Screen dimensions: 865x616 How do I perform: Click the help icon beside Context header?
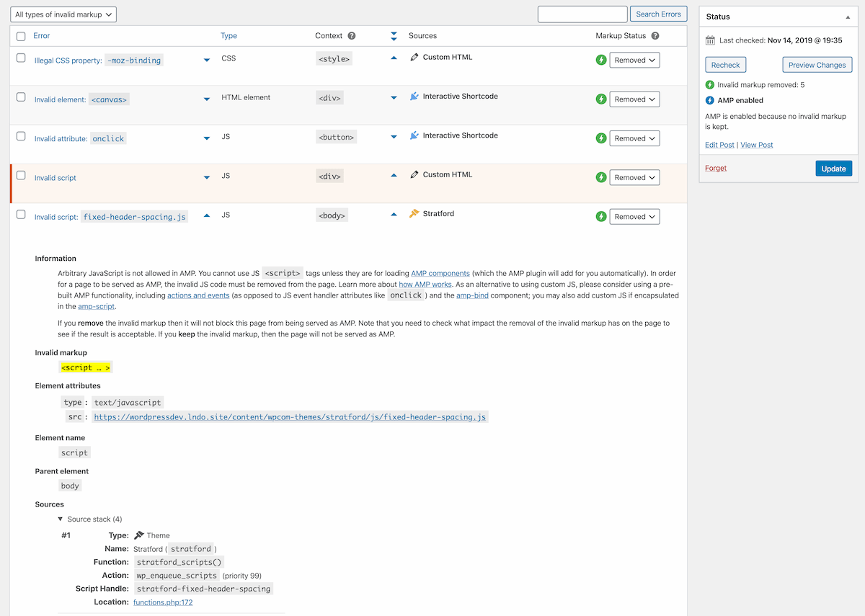(x=352, y=35)
